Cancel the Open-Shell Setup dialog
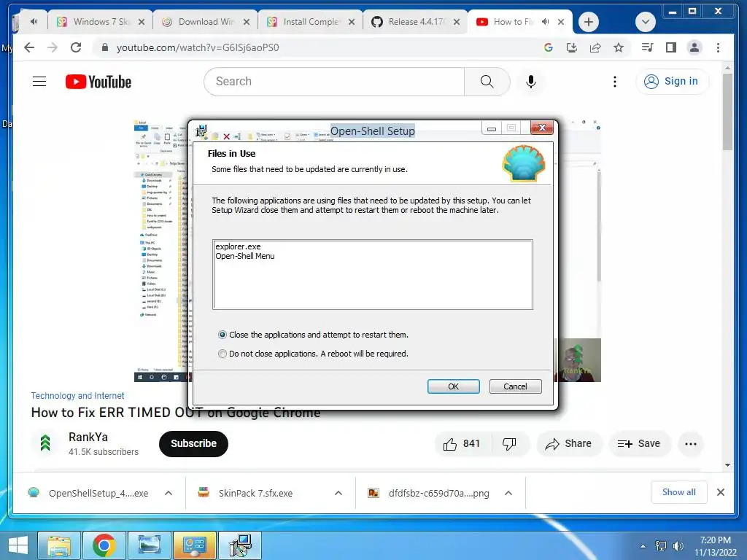Image resolution: width=747 pixels, height=560 pixels. click(x=515, y=386)
